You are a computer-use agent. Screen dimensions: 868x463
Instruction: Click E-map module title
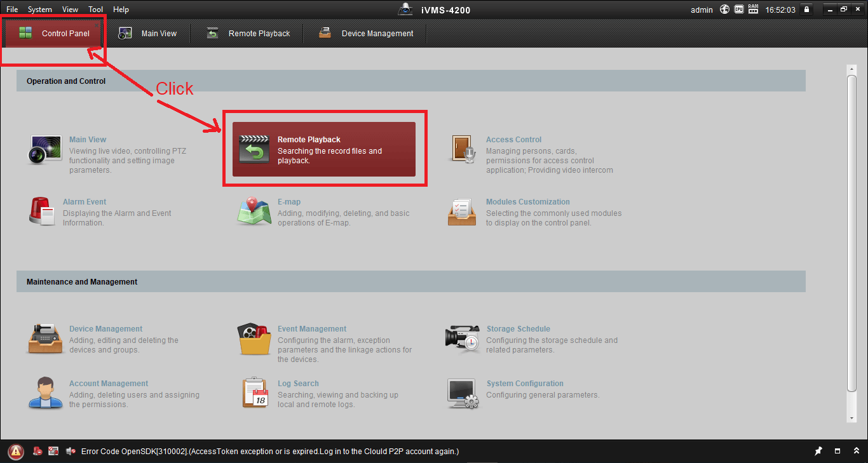point(289,202)
